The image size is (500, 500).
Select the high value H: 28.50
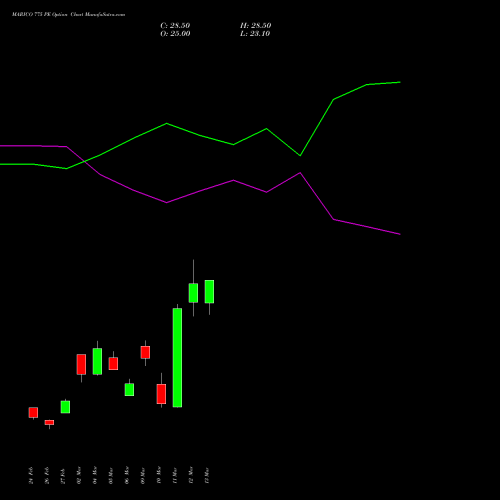pos(255,26)
